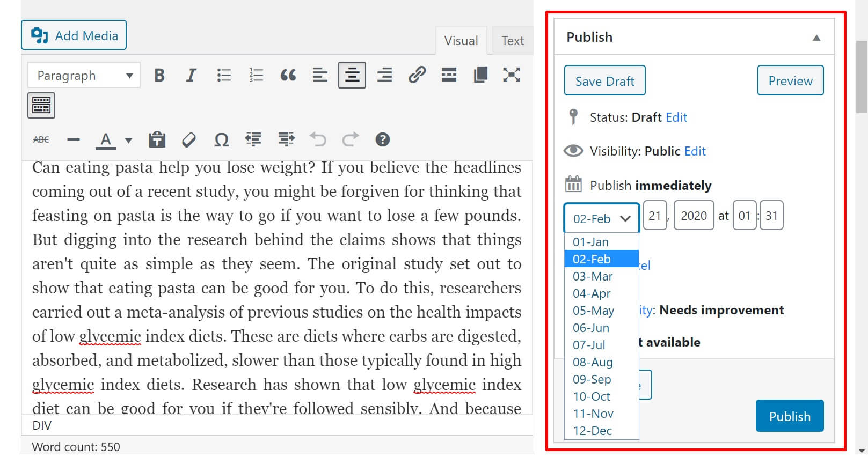The image size is (868, 457).
Task: Decrease the paragraph indent
Action: tap(253, 140)
